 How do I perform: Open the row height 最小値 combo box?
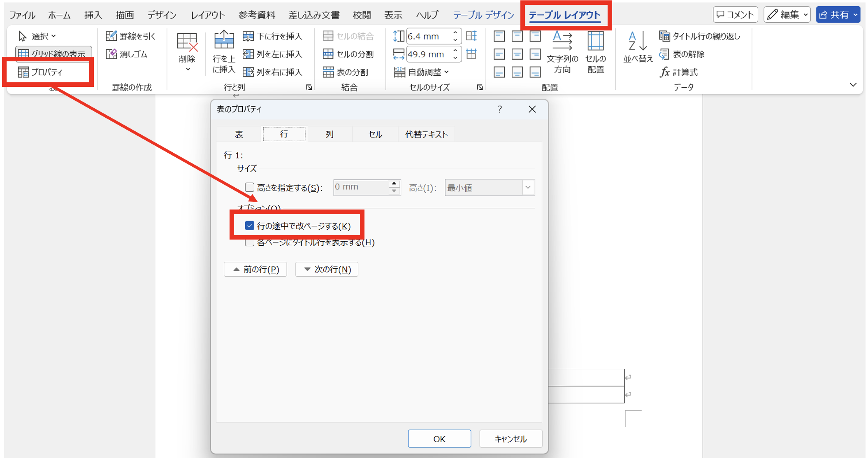(x=528, y=188)
